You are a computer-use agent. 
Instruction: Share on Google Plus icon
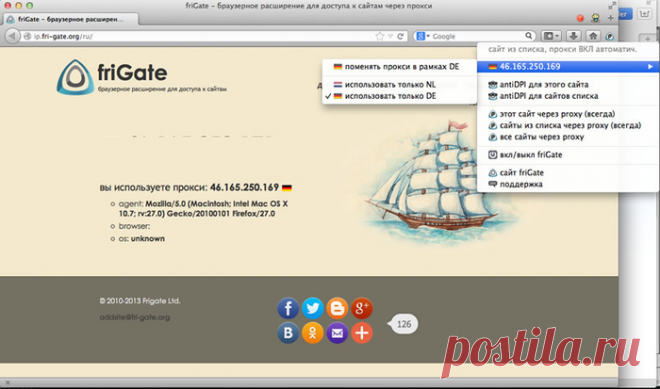pyautogui.click(x=362, y=308)
